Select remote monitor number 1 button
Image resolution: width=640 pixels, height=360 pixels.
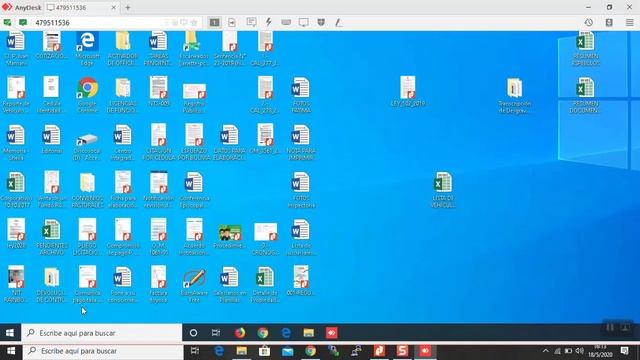pos(214,22)
